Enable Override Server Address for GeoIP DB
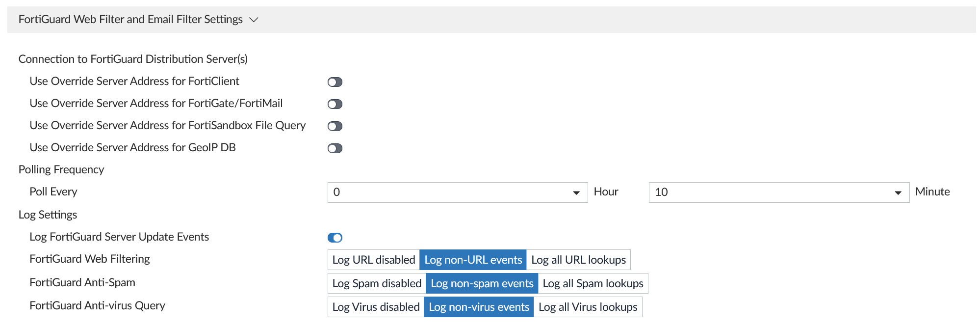This screenshot has height=328, width=980. point(335,148)
